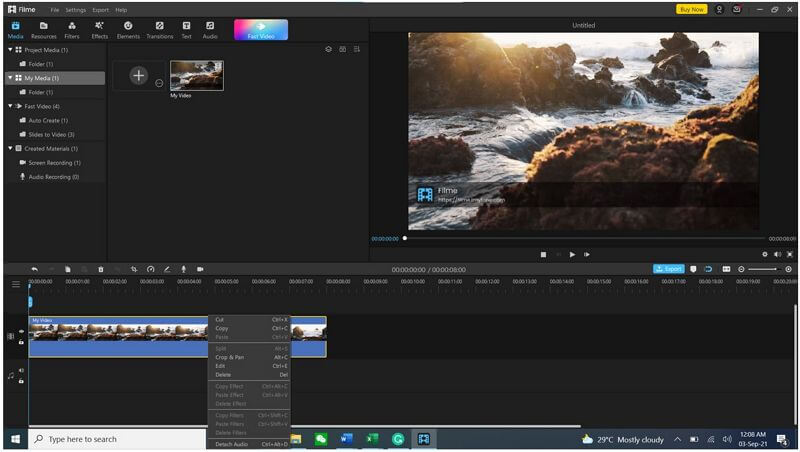Click the Undo arrow in timeline toolbar

(x=35, y=269)
